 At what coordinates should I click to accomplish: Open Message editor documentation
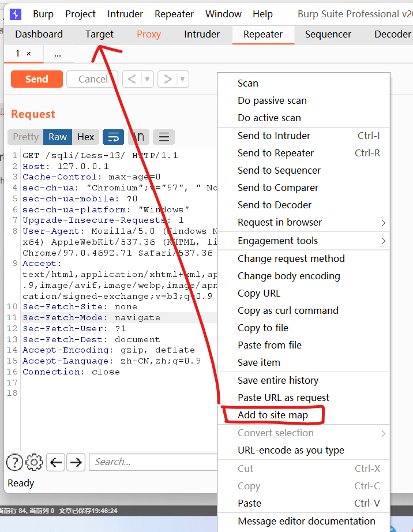[x=303, y=521]
